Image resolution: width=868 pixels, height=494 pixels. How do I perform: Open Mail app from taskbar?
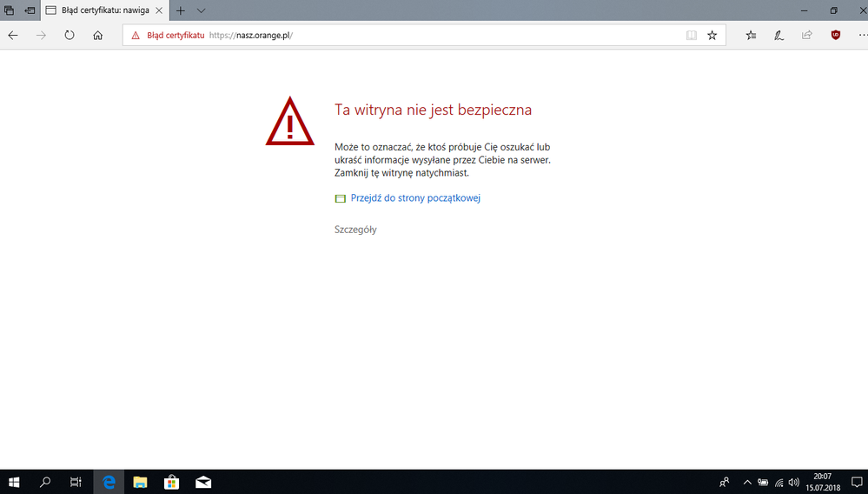(x=203, y=482)
